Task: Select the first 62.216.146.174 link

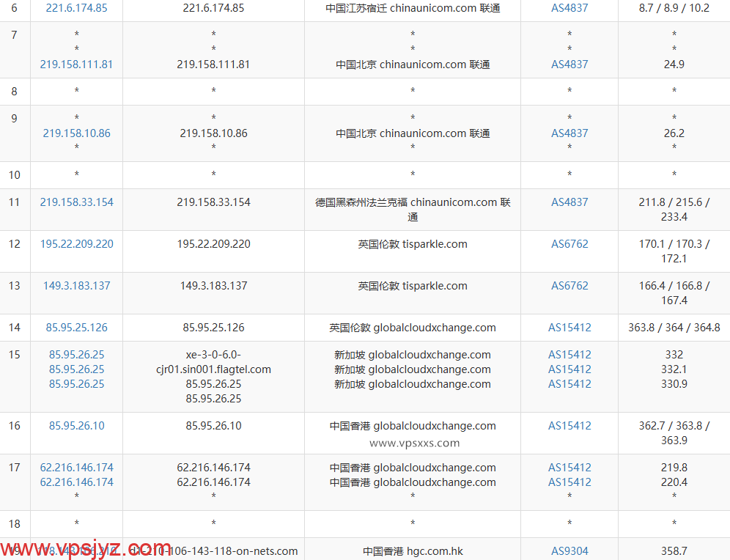Action: (x=76, y=468)
